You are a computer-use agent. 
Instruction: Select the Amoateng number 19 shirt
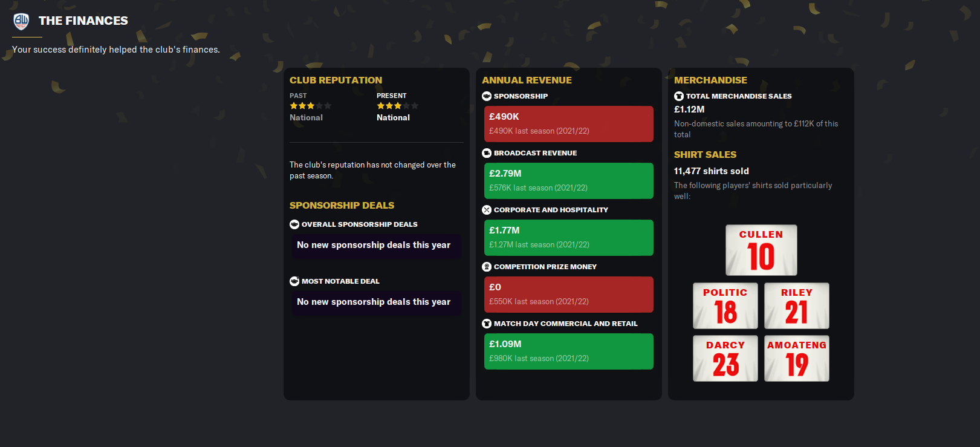797,359
